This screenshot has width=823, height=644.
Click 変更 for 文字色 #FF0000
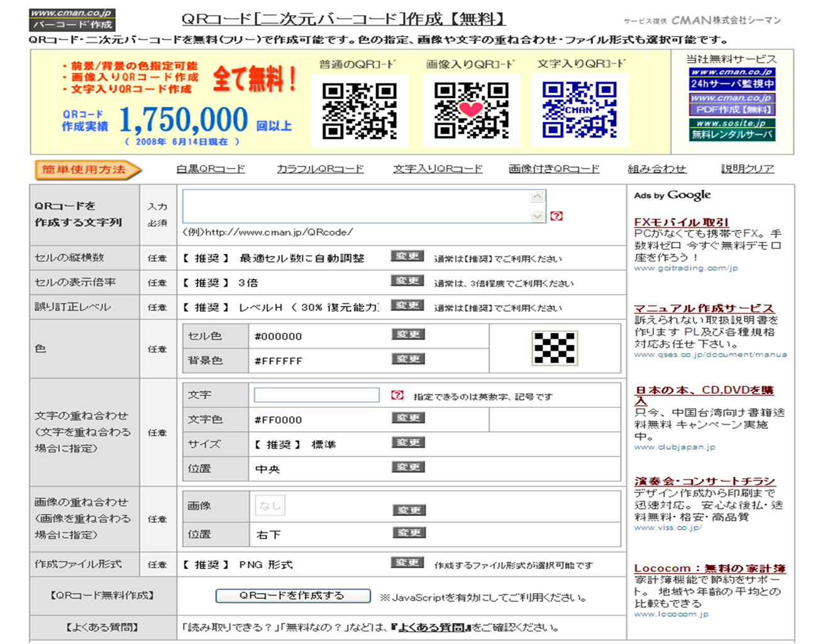407,418
